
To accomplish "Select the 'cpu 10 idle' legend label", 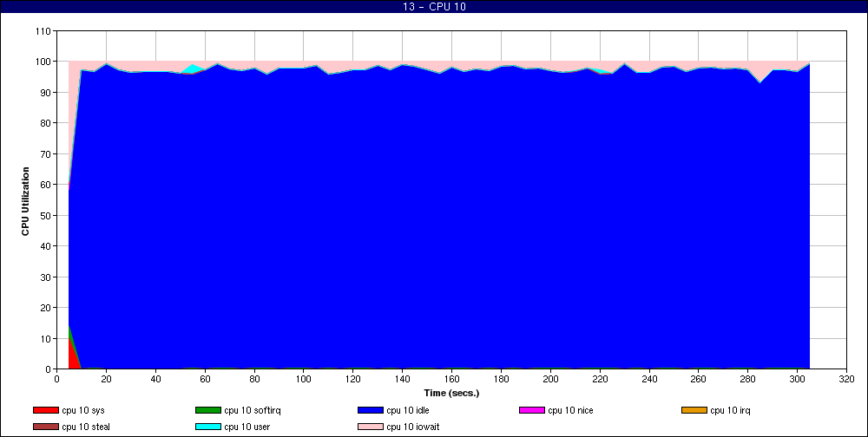I will coord(407,410).
